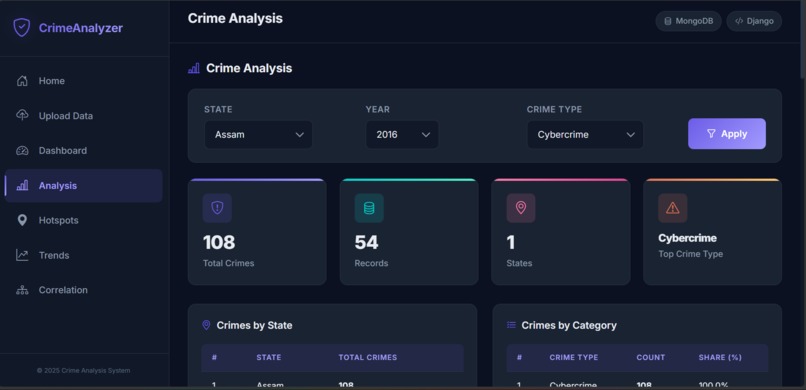Click the STATE column header in Crimes by State

pos(269,357)
